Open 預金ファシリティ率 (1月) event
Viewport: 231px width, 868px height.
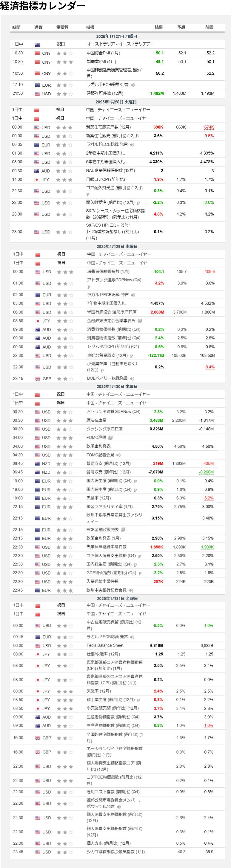pos(109,507)
